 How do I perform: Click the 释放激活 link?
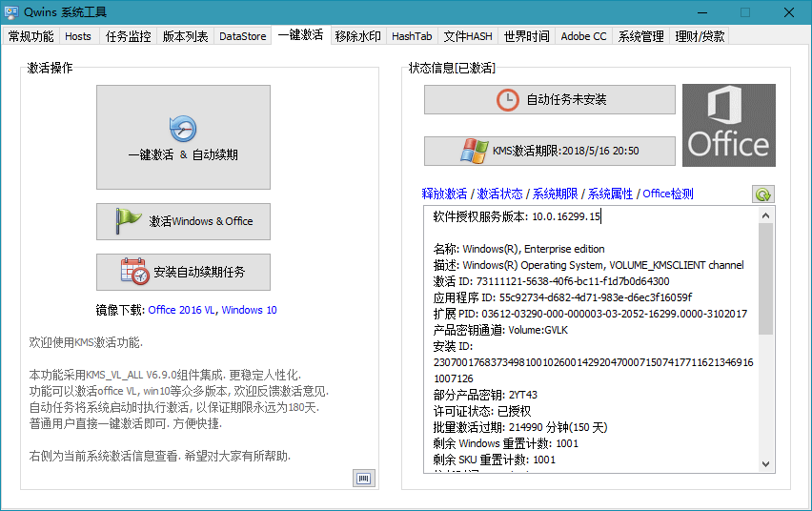(x=444, y=194)
